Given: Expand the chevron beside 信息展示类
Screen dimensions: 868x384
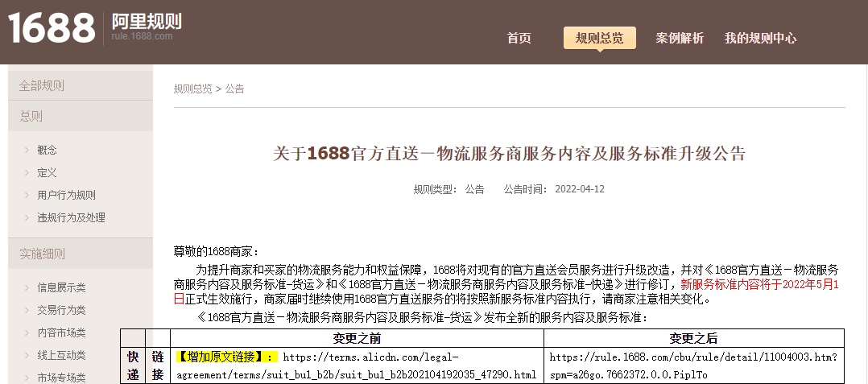Looking at the screenshot, I should coord(27,287).
